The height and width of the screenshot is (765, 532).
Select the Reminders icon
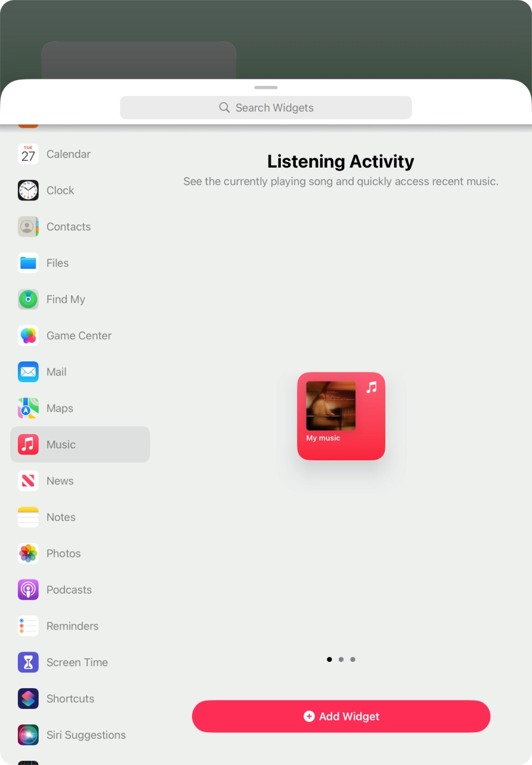[28, 626]
